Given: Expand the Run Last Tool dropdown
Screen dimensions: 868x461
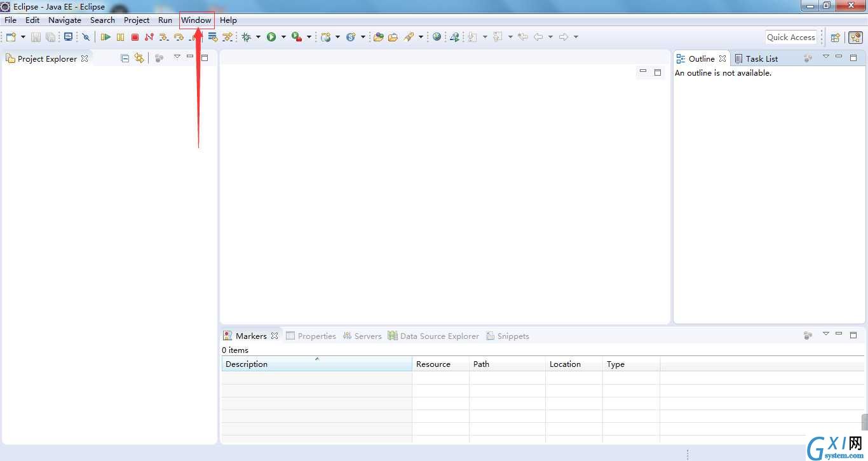Looking at the screenshot, I should click(x=309, y=37).
